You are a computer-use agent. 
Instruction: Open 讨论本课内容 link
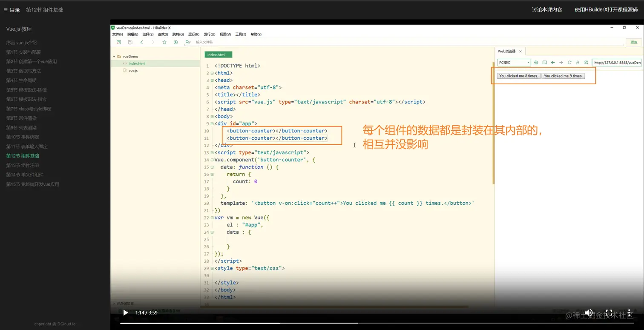click(x=547, y=10)
